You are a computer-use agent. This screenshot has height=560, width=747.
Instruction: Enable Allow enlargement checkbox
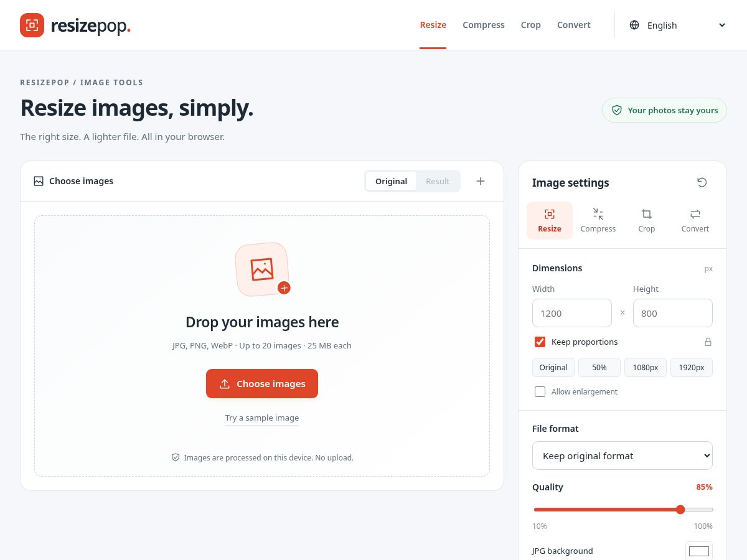click(x=540, y=391)
